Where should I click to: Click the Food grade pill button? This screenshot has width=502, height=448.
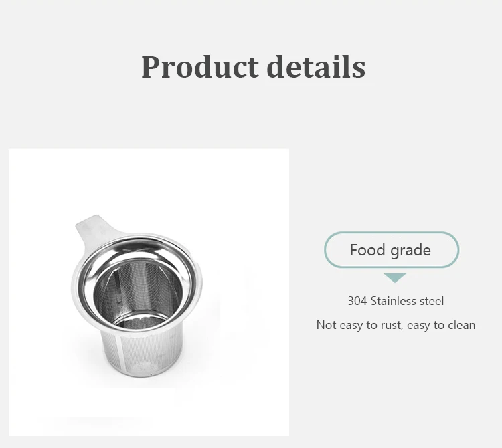391,250
